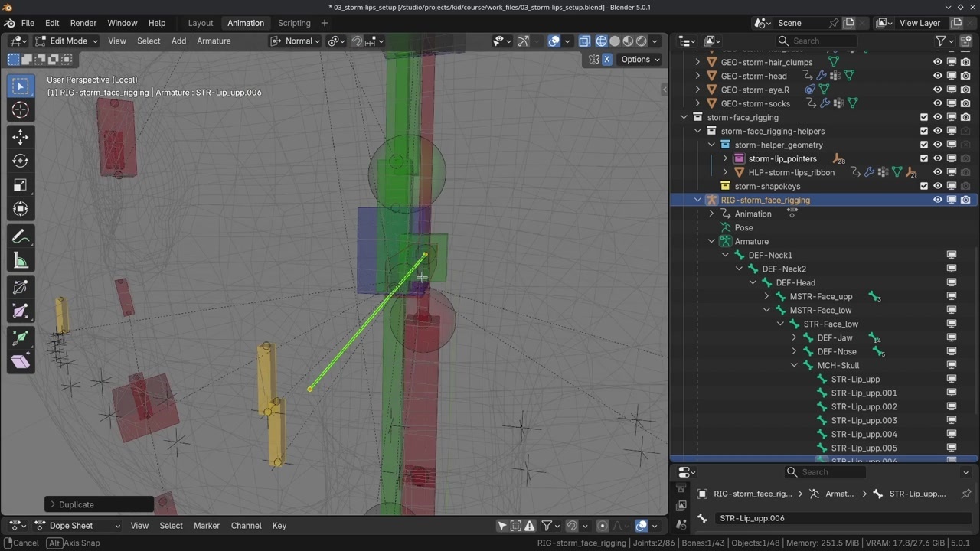Screen dimensions: 980x551
Task: Click the Transform tool icon
Action: (x=21, y=208)
